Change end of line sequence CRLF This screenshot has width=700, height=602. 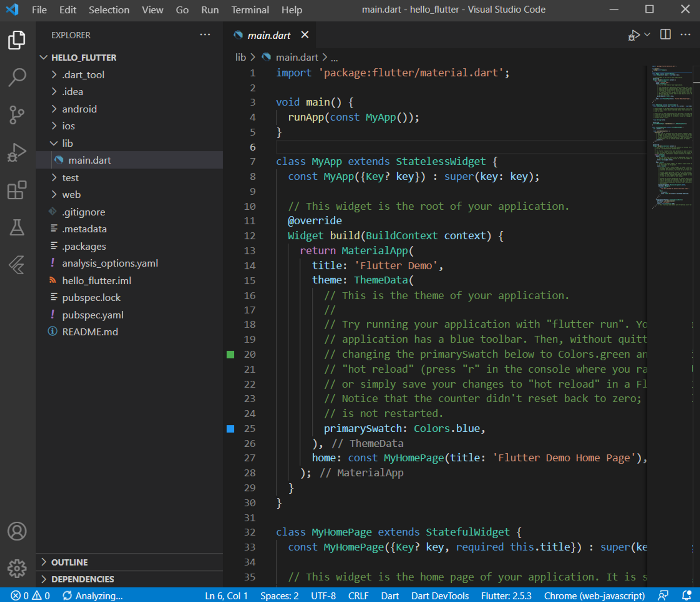358,596
